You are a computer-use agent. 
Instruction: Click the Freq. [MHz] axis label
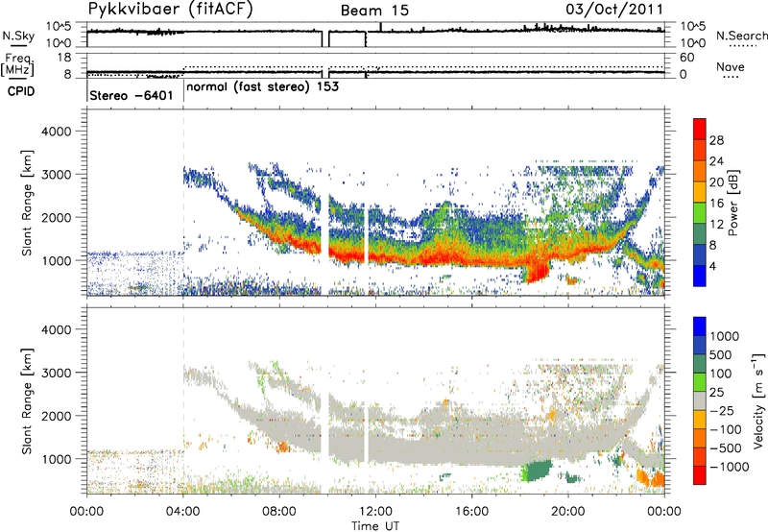(17, 64)
